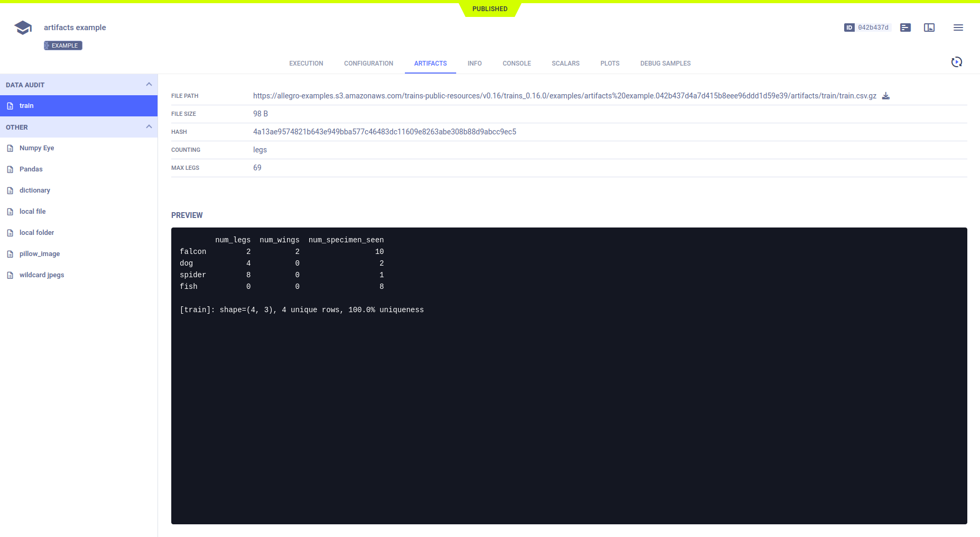980x537 pixels.
Task: Select the file icon beside pillow_image
Action: point(10,253)
